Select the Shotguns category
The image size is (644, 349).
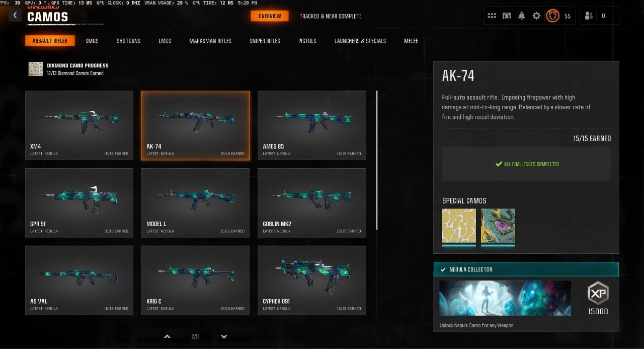point(129,41)
